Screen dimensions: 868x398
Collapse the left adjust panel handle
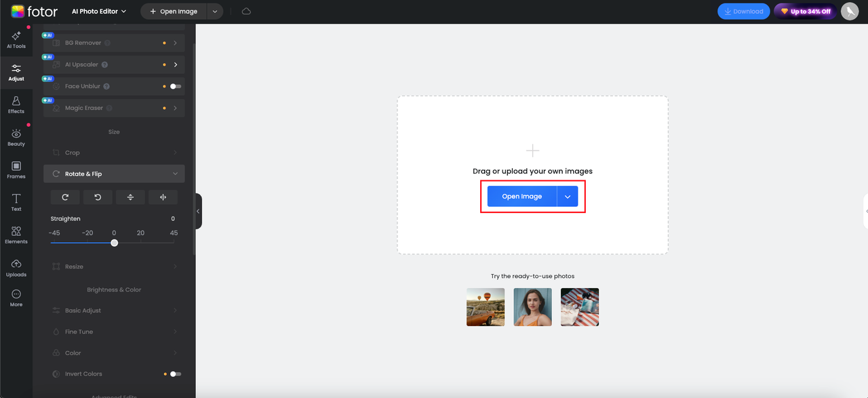point(198,212)
